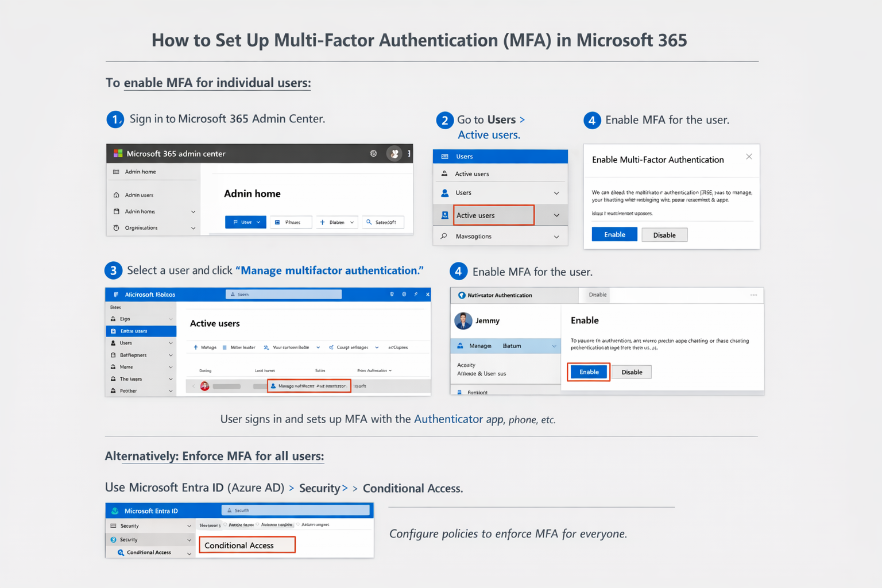The image size is (882, 588).
Task: Click the house icon beside Admin users
Action: click(117, 195)
